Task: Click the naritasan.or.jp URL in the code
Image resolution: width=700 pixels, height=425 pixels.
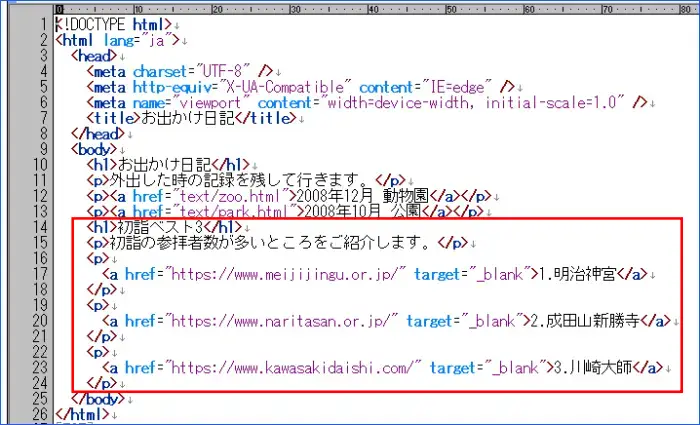Action: point(278,320)
